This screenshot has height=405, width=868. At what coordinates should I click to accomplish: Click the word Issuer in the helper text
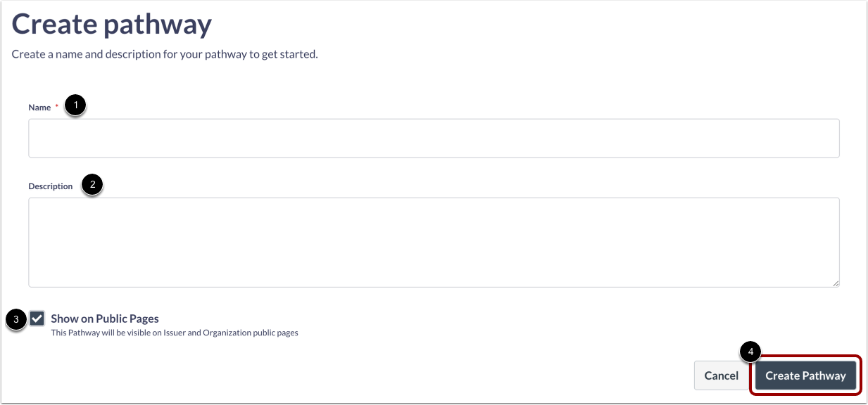pos(172,333)
